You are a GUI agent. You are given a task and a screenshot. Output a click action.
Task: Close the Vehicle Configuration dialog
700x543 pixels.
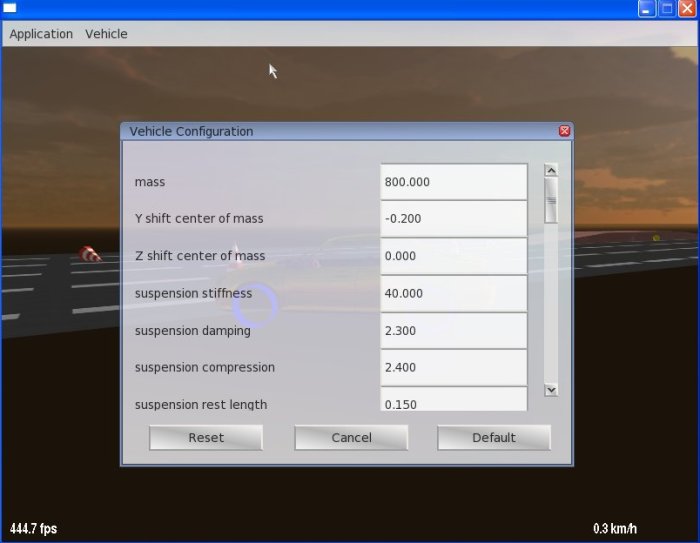click(x=564, y=131)
